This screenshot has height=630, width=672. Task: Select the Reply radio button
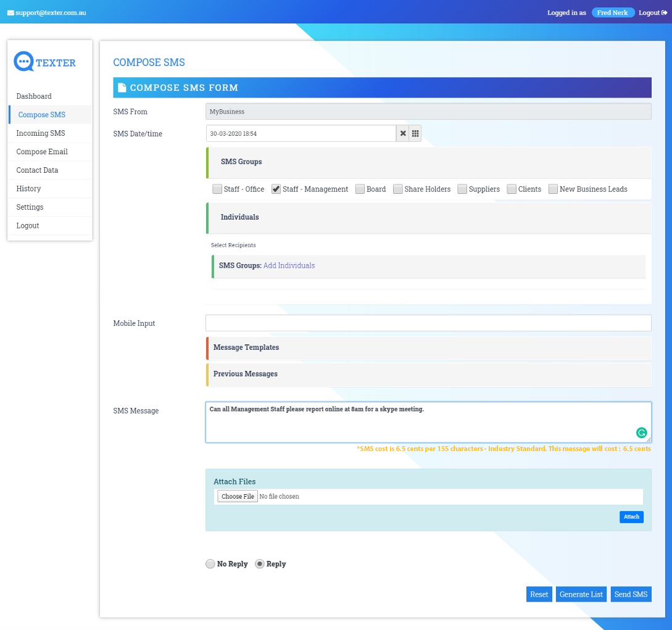coord(259,563)
